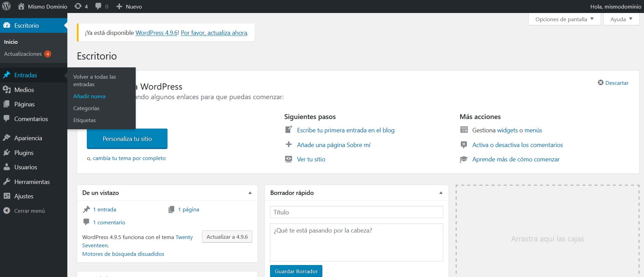The image size is (644, 277).
Task: Open the widgets link
Action: pyautogui.click(x=507, y=130)
